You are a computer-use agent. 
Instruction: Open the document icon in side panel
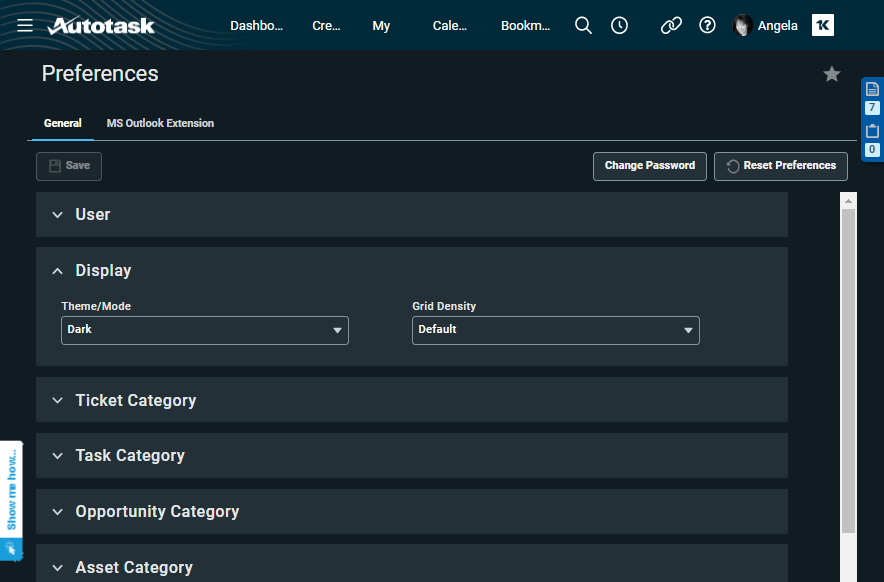tap(872, 89)
